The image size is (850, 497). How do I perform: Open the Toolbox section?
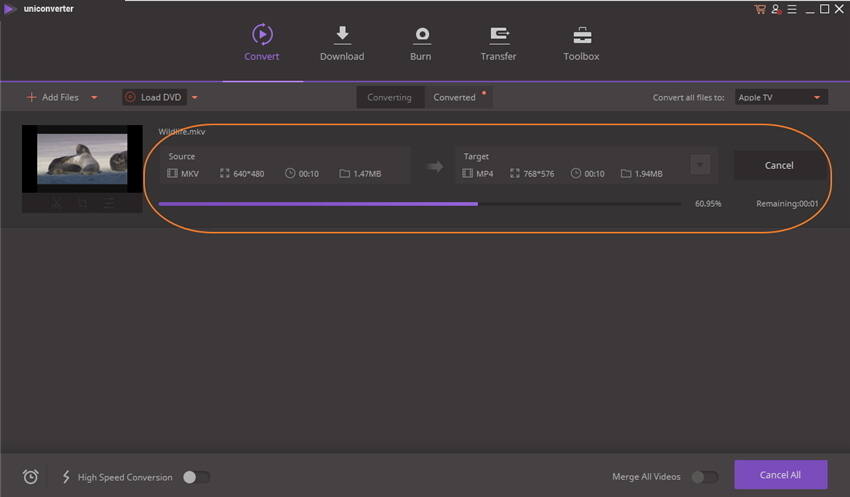click(581, 43)
